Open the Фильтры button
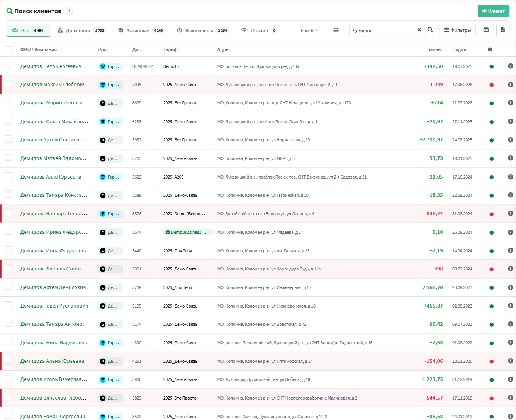The height and width of the screenshot is (420, 516). pyautogui.click(x=457, y=30)
